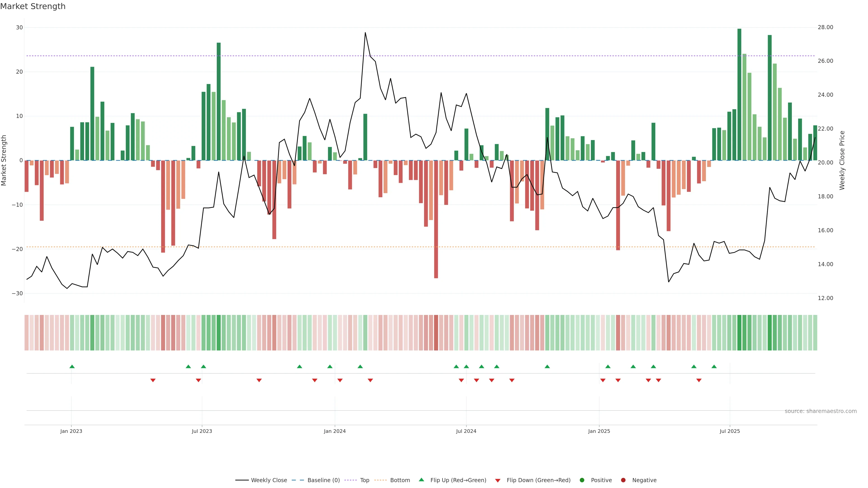Click the Jul 2024 x-axis label

point(466,431)
